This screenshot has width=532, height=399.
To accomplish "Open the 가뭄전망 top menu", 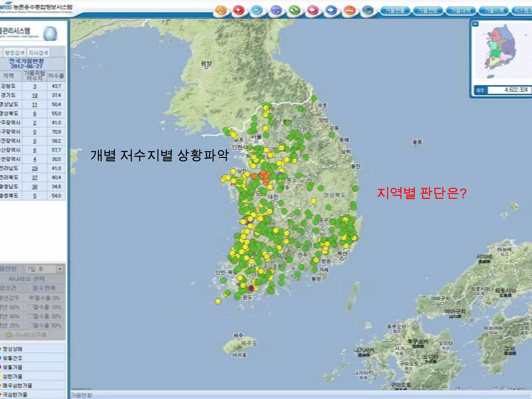I will tap(428, 11).
